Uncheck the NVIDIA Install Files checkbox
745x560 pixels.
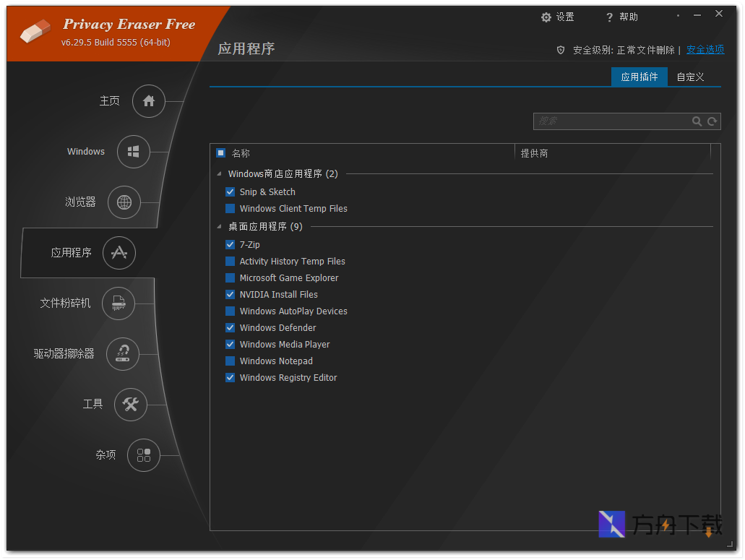pyautogui.click(x=230, y=295)
